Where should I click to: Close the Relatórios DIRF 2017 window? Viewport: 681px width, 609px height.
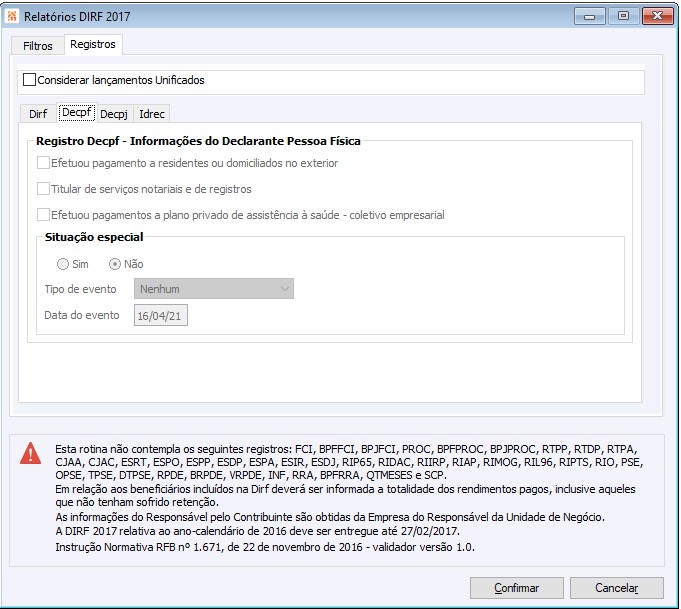(x=655, y=15)
